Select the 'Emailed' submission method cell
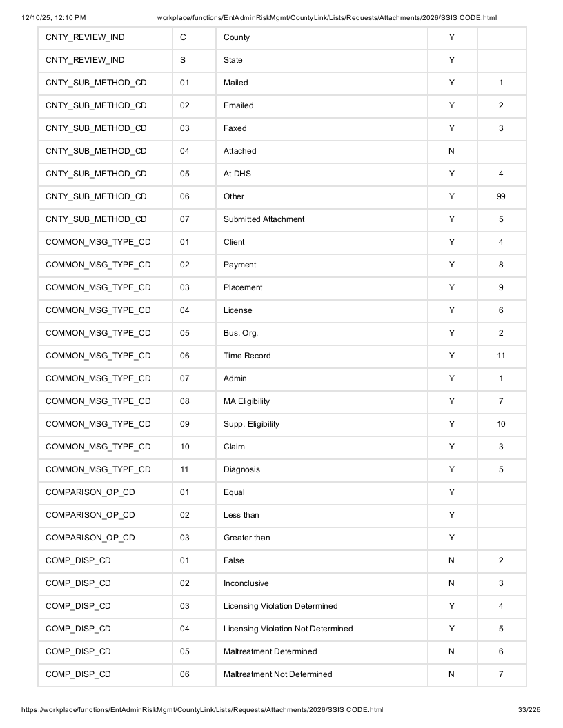 coord(322,105)
